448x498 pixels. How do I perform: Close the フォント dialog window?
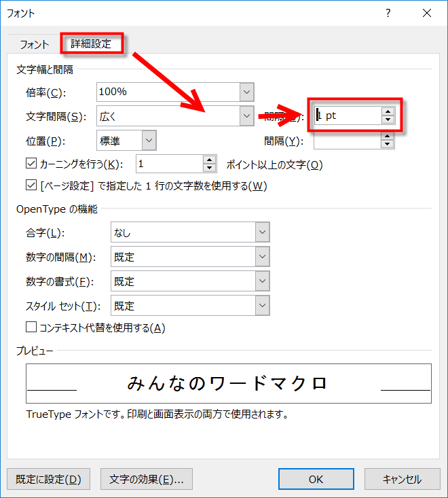pyautogui.click(x=426, y=13)
